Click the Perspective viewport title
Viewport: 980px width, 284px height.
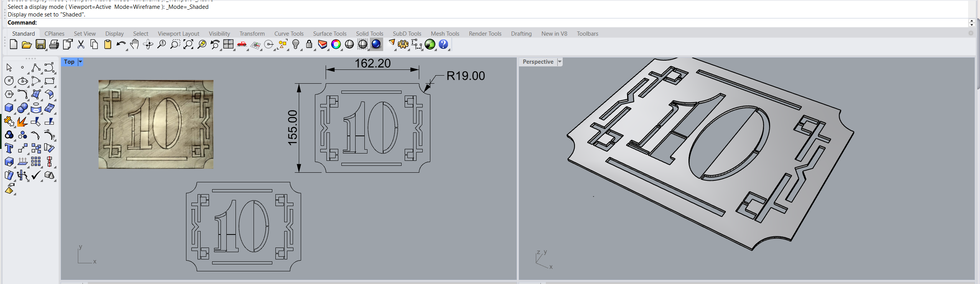(x=538, y=62)
